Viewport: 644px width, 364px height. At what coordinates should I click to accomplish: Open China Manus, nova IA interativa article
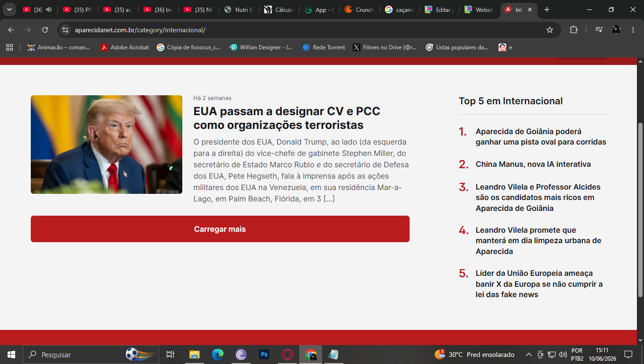533,164
